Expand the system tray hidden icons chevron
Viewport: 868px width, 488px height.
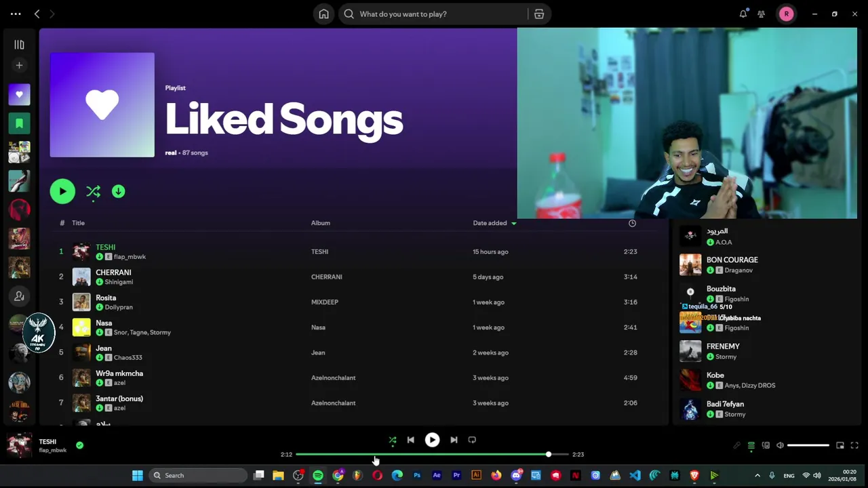[x=757, y=475]
